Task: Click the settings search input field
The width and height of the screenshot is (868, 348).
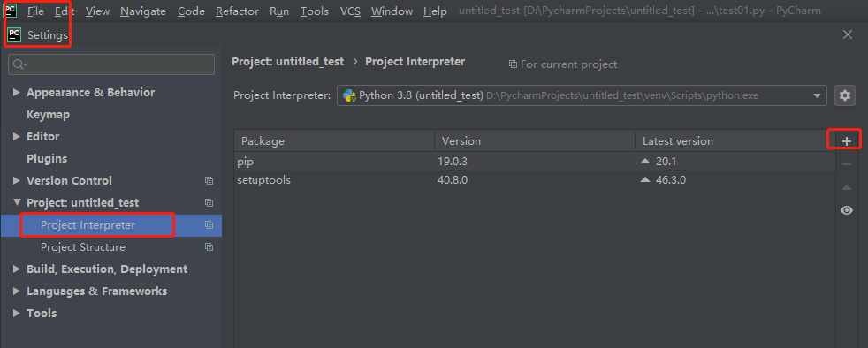Action: pyautogui.click(x=111, y=64)
